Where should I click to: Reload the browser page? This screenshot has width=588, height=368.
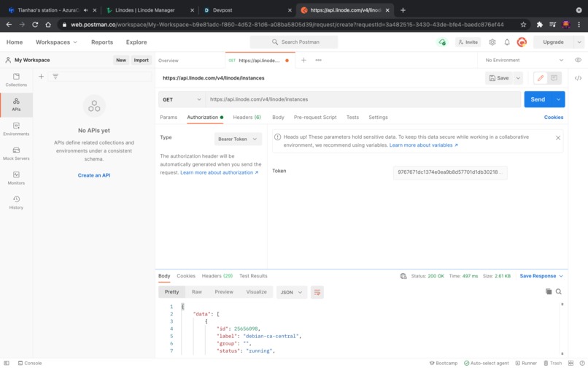click(x=35, y=24)
